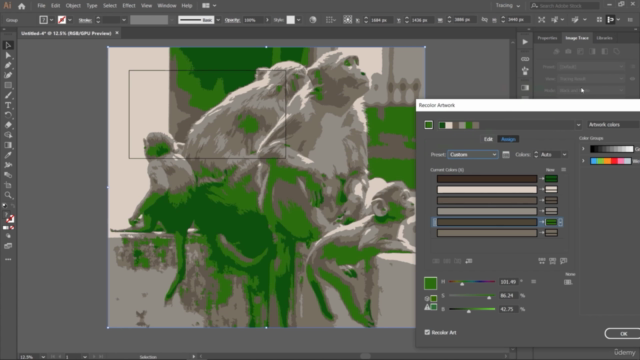The width and height of the screenshot is (640, 360).
Task: Click the Hue value field 101.49
Action: (x=508, y=282)
